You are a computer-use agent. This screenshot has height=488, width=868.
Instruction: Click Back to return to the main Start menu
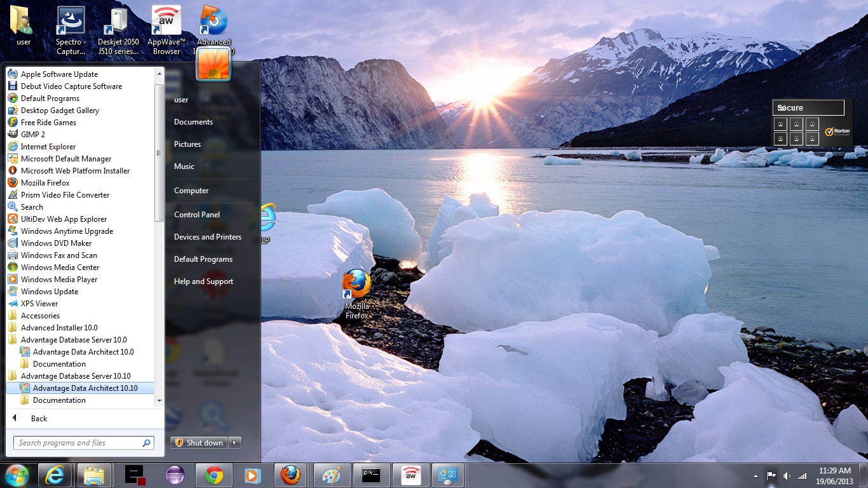click(38, 419)
